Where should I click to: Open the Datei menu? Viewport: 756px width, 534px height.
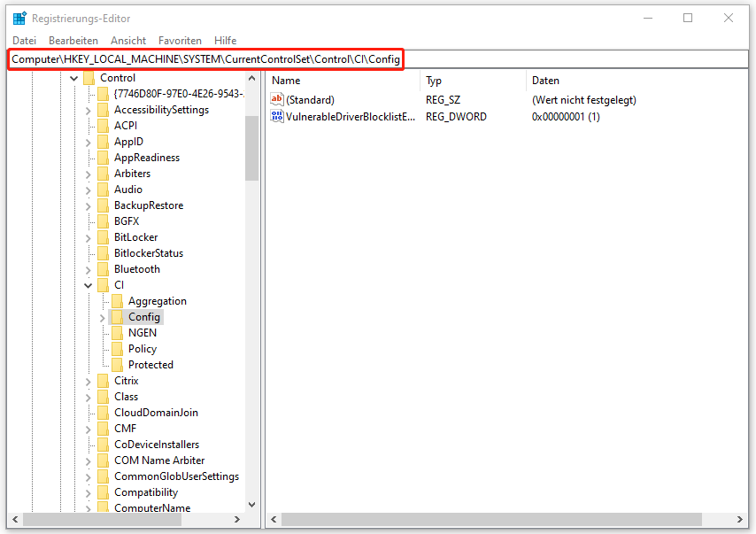24,41
